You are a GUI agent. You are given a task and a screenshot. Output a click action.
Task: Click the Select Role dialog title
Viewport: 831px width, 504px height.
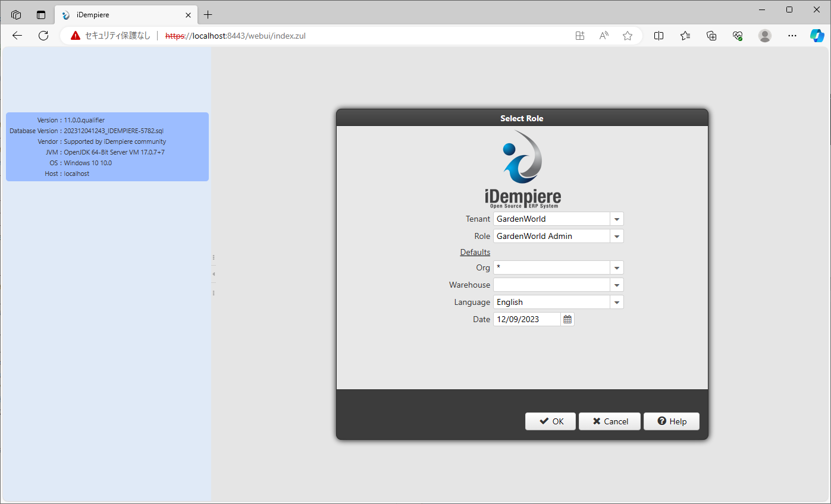point(522,118)
